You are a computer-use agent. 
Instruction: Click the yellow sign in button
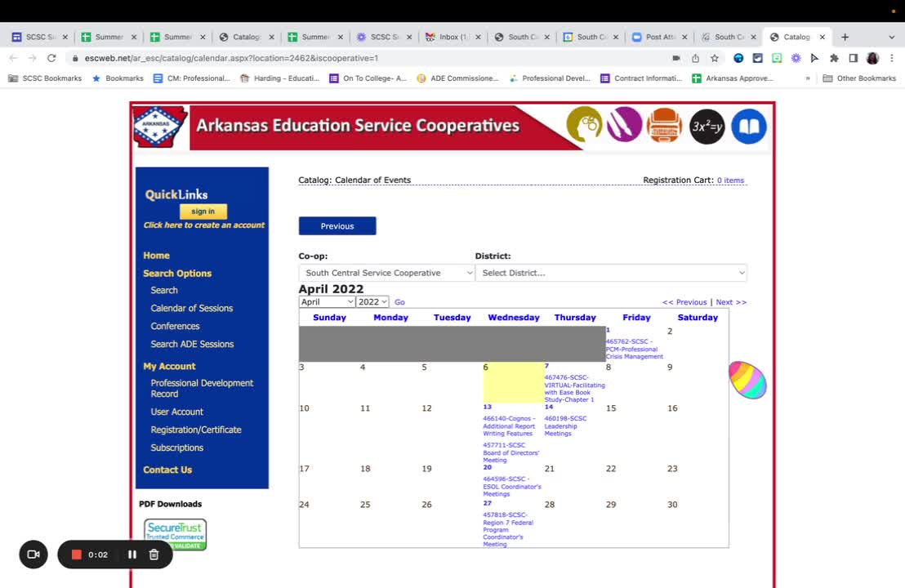coord(203,212)
